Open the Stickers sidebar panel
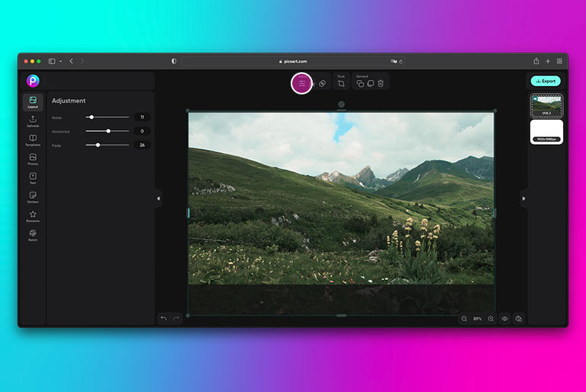The height and width of the screenshot is (392, 586). click(x=33, y=197)
